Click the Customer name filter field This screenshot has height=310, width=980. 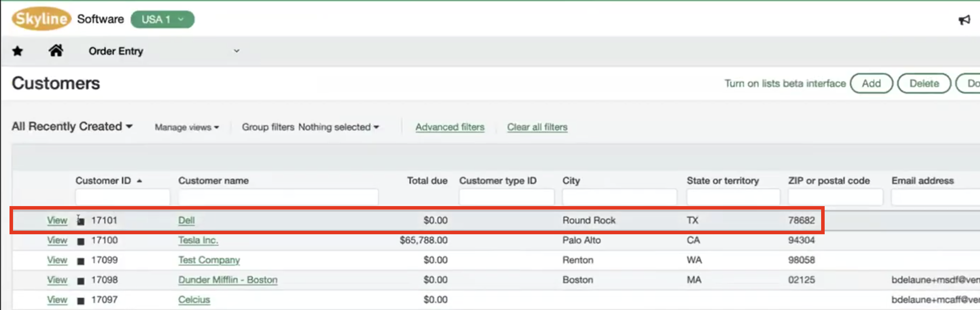point(278,197)
